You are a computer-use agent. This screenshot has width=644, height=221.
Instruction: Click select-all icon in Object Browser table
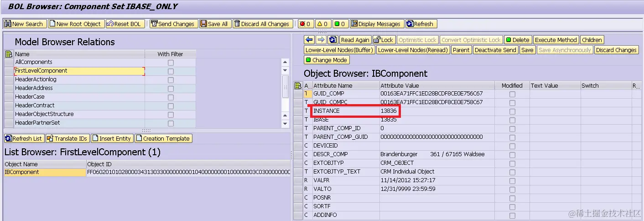(x=298, y=85)
